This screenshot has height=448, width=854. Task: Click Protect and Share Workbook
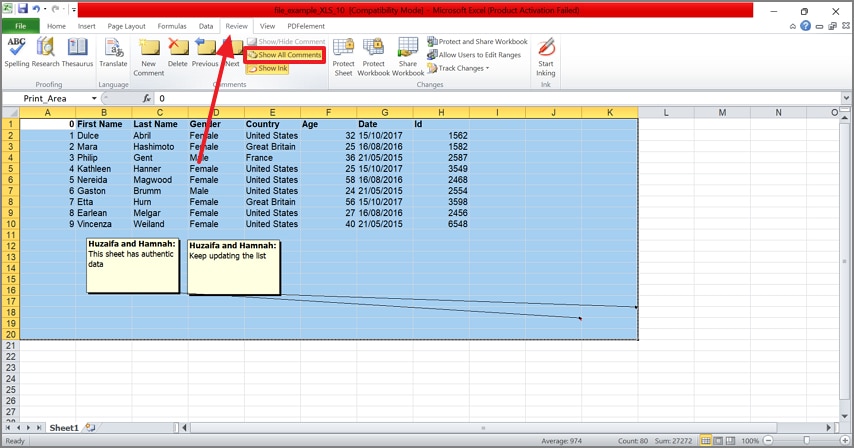[478, 41]
